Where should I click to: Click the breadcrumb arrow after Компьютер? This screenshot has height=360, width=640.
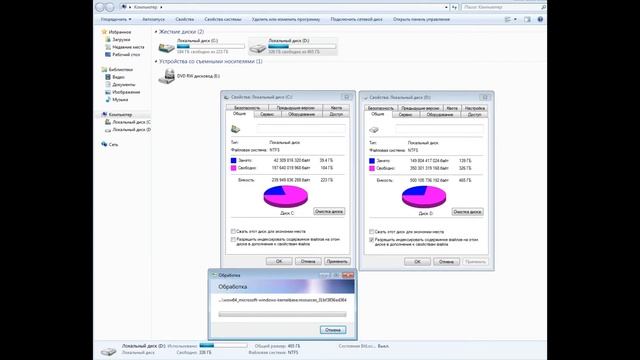[x=161, y=7]
